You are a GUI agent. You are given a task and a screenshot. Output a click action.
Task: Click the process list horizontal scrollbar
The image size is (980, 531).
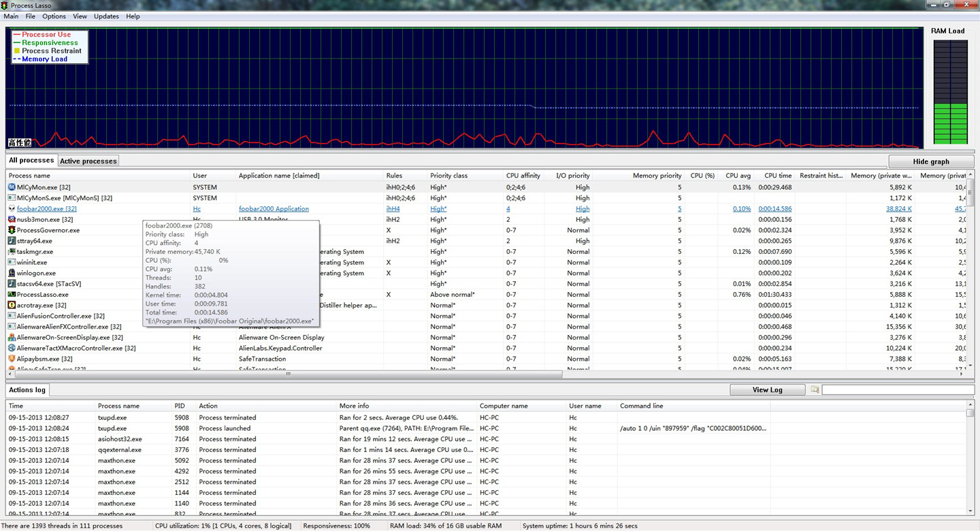pos(288,374)
